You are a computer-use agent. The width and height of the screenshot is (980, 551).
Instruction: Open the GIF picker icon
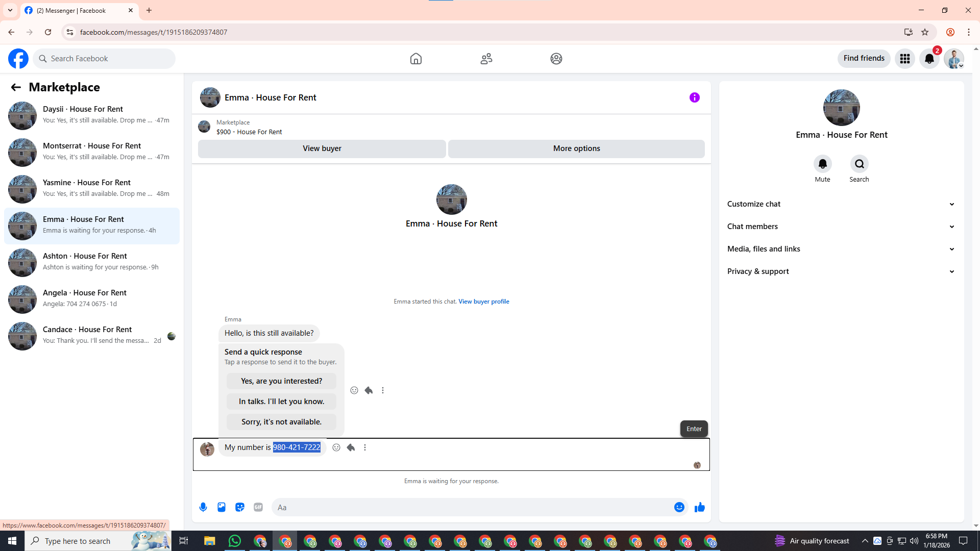tap(258, 507)
